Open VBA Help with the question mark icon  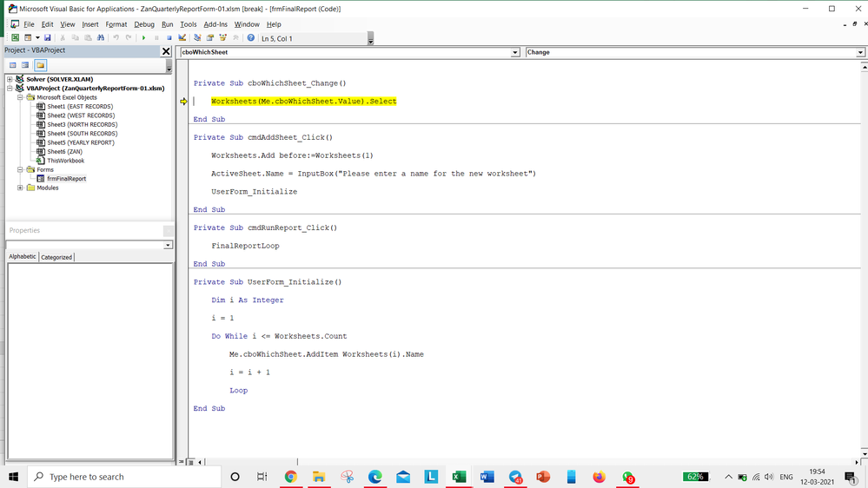tap(251, 37)
